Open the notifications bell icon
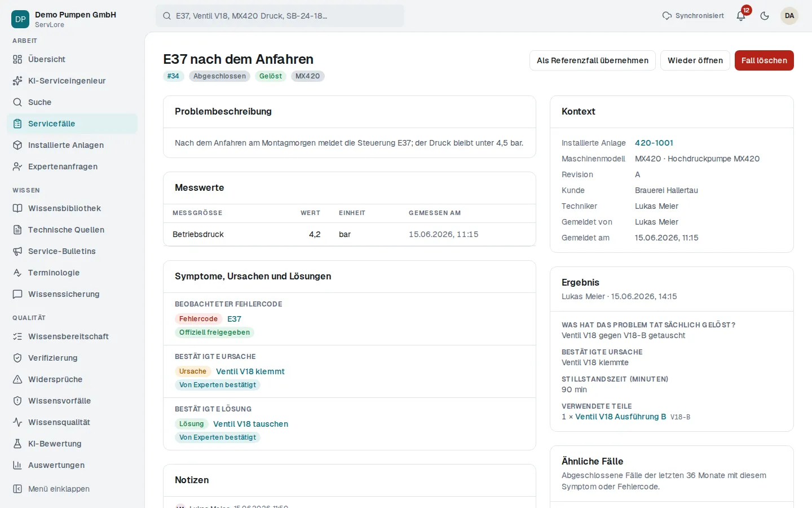This screenshot has height=508, width=812. coord(741,16)
